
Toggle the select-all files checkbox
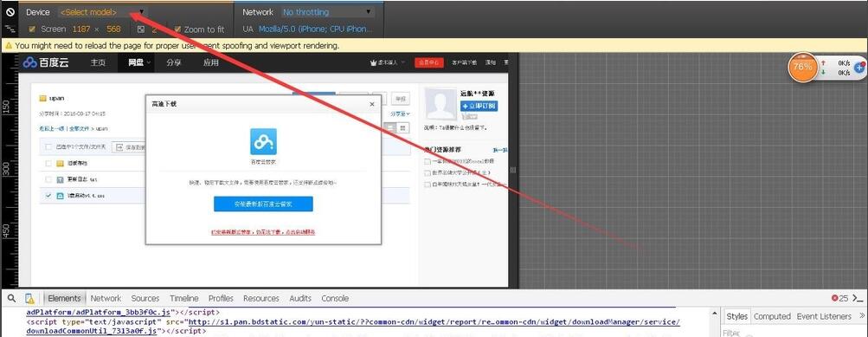coord(48,147)
